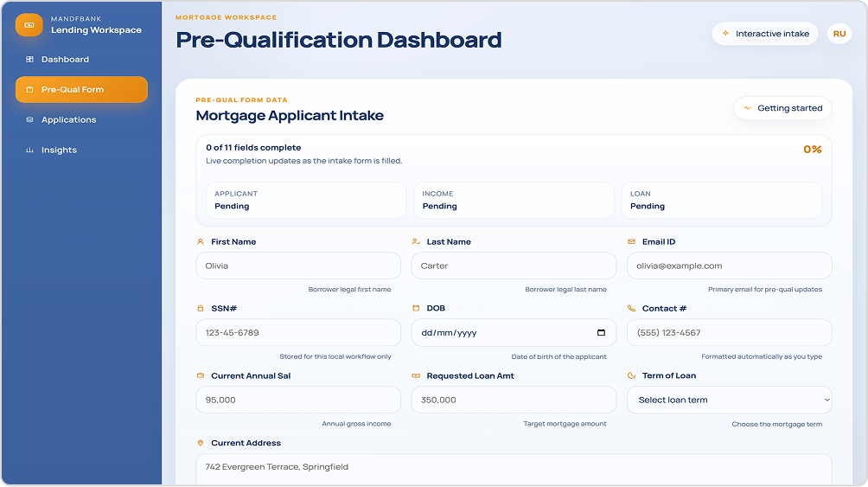Click 'Borrower legal last name' hint

point(565,289)
